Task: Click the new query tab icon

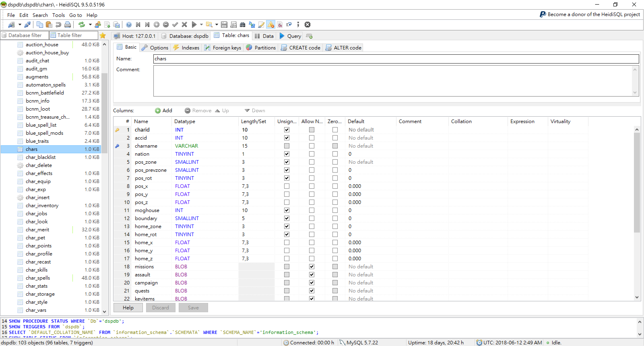Action: pyautogui.click(x=309, y=36)
